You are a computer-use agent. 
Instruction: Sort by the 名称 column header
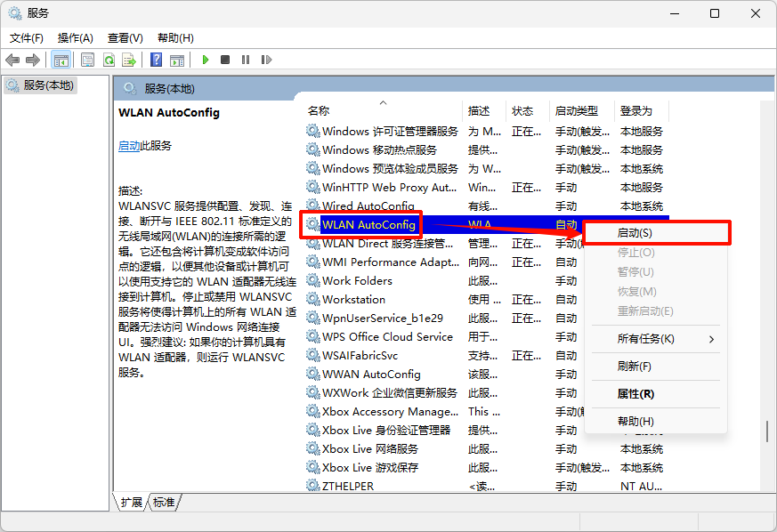(384, 111)
